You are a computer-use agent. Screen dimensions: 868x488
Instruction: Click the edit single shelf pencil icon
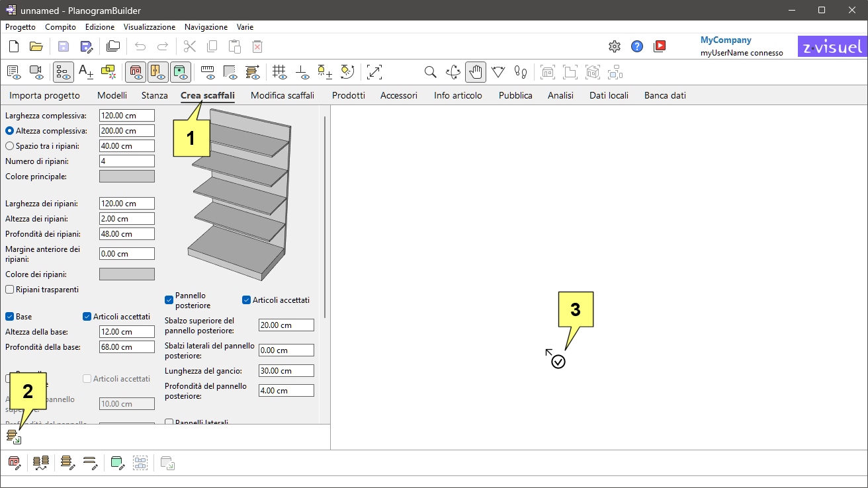pyautogui.click(x=91, y=463)
